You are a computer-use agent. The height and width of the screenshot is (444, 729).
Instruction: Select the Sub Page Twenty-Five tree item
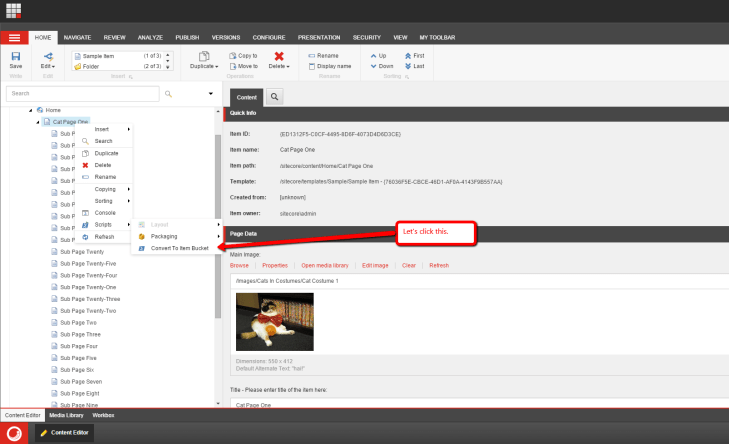coord(88,264)
